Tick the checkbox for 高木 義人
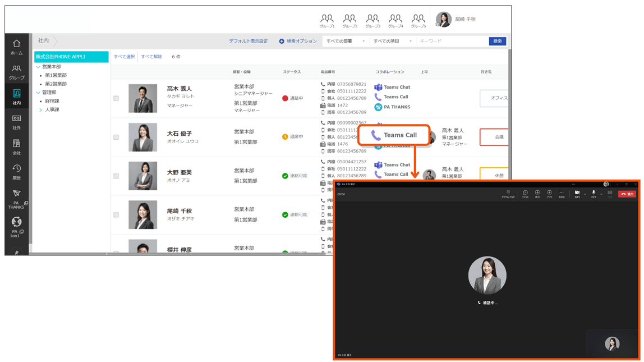644x362 pixels. click(116, 99)
